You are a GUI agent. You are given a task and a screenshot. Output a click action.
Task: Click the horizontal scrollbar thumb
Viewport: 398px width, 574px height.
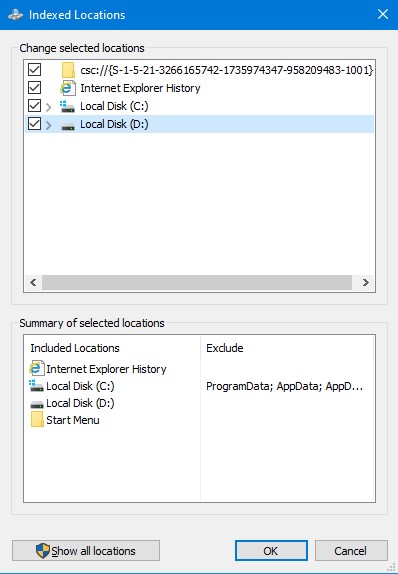point(197,282)
